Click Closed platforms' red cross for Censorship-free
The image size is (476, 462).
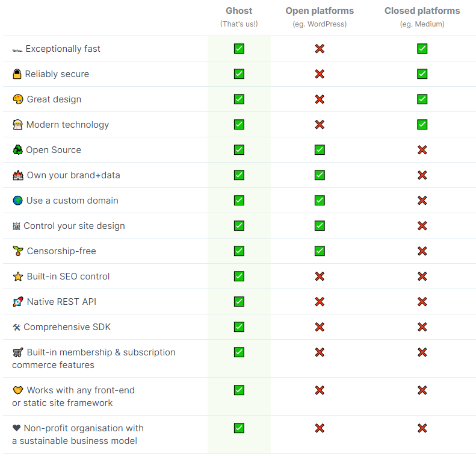click(x=422, y=251)
